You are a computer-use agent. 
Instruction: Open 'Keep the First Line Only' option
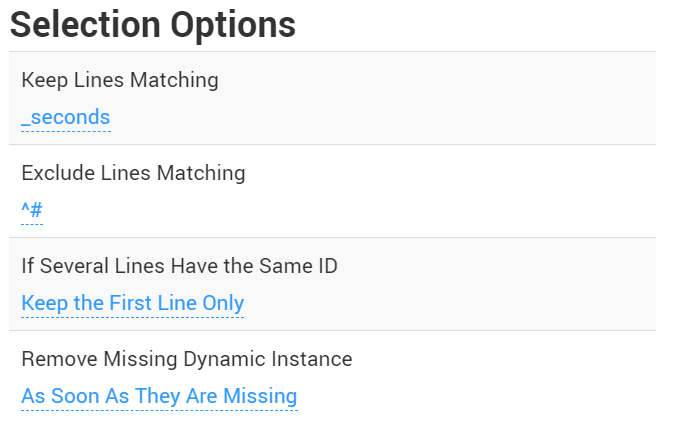(132, 303)
